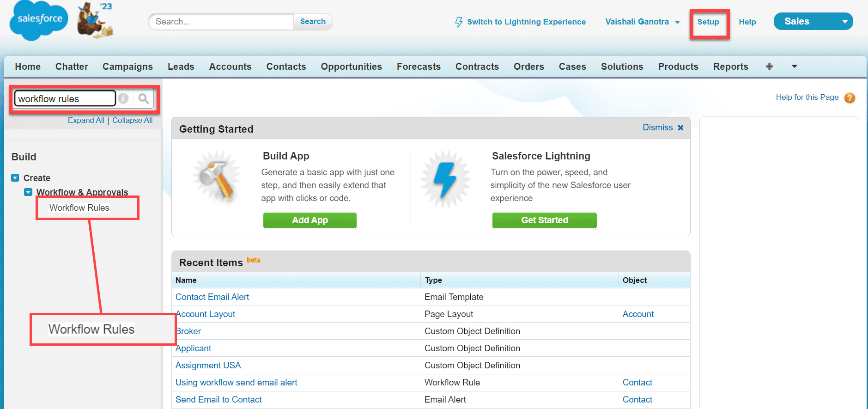Click the info icon in setup quick find

click(x=123, y=98)
